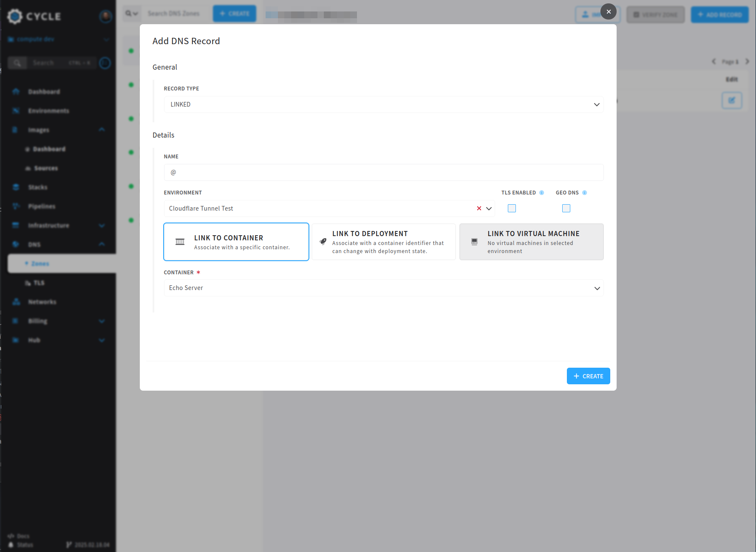Open Stacks in the sidebar
The height and width of the screenshot is (552, 756).
click(38, 187)
